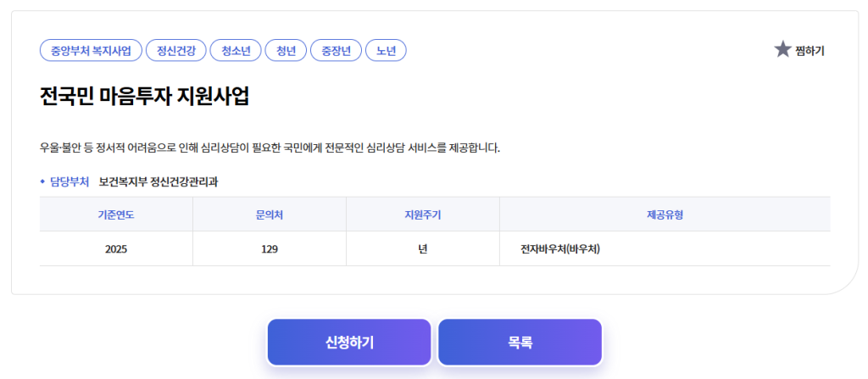The image size is (868, 379).
Task: Select the 청년 tag chip
Action: [x=286, y=51]
